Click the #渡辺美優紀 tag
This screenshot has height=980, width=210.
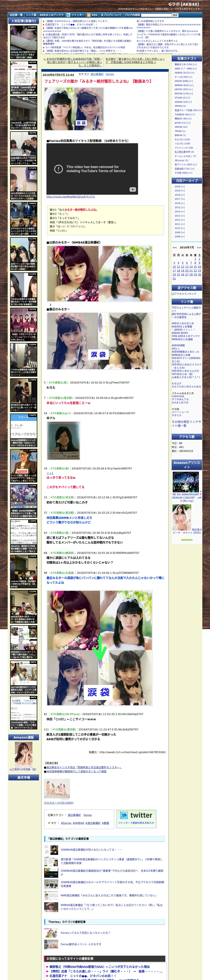point(93,823)
